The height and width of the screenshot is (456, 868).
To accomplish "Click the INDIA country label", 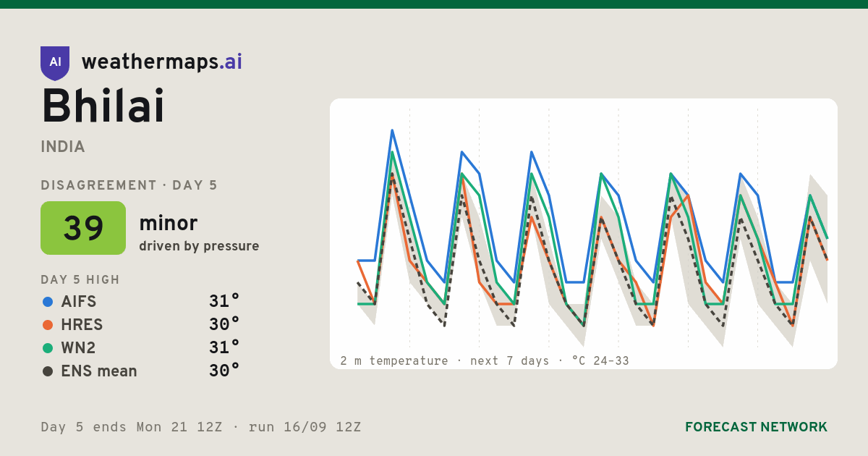I will pos(63,147).
